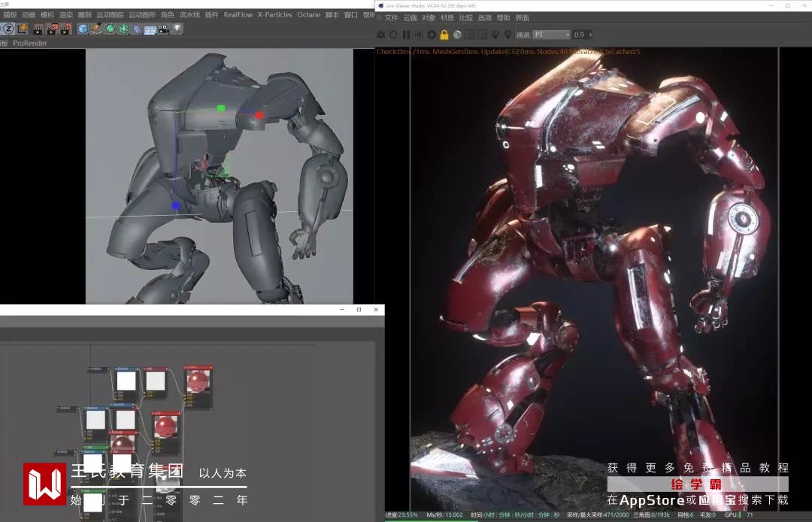
Task: Select the top-right red sphere material node
Action: click(199, 381)
